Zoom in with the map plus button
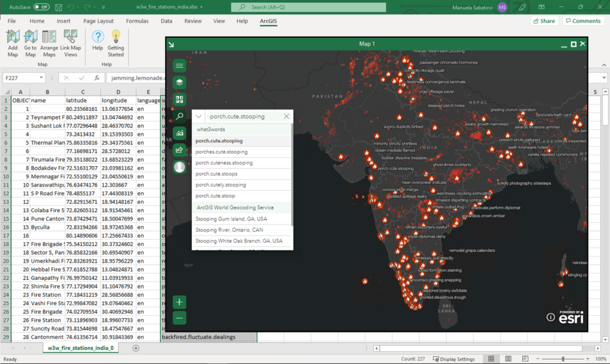The image size is (610, 364). pos(179,302)
